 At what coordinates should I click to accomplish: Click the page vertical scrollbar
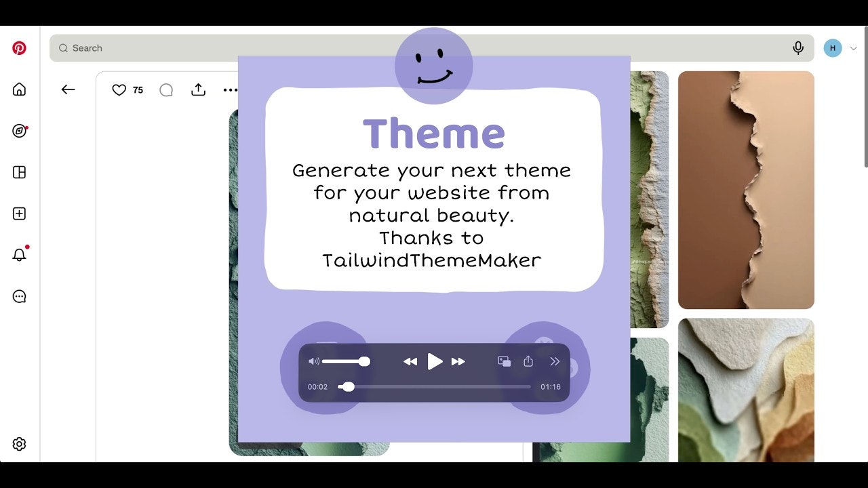865,98
